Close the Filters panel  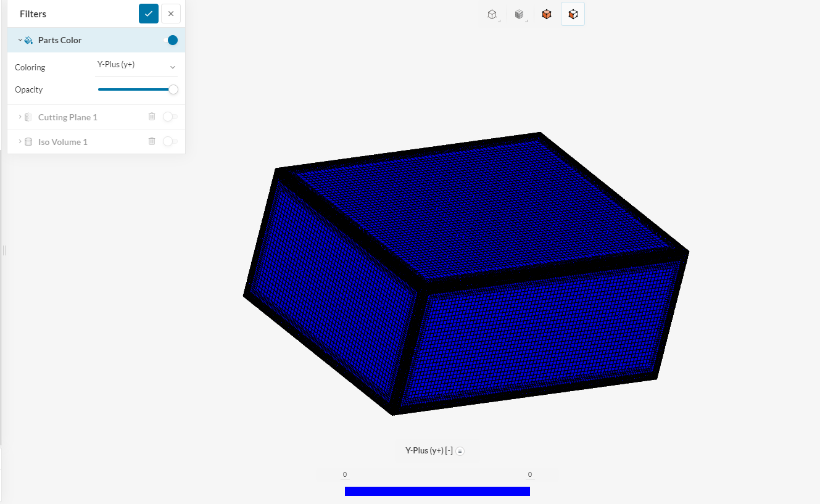[171, 14]
